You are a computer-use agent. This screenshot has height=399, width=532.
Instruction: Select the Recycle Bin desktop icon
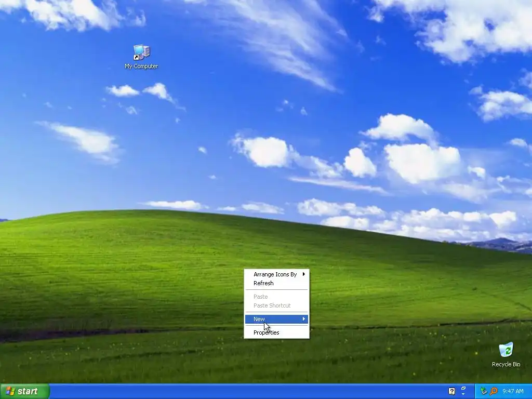506,350
